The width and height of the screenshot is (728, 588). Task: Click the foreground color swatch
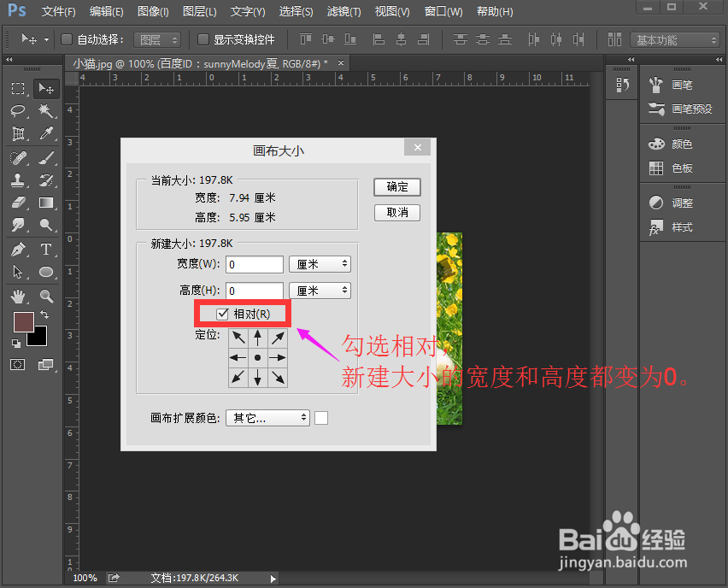(24, 321)
